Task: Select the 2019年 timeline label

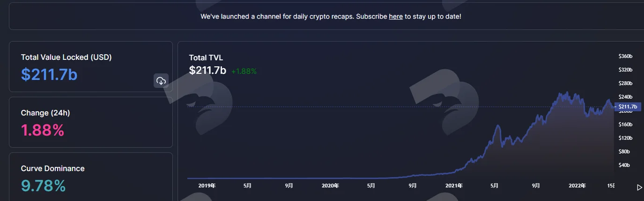Action: pyautogui.click(x=207, y=186)
